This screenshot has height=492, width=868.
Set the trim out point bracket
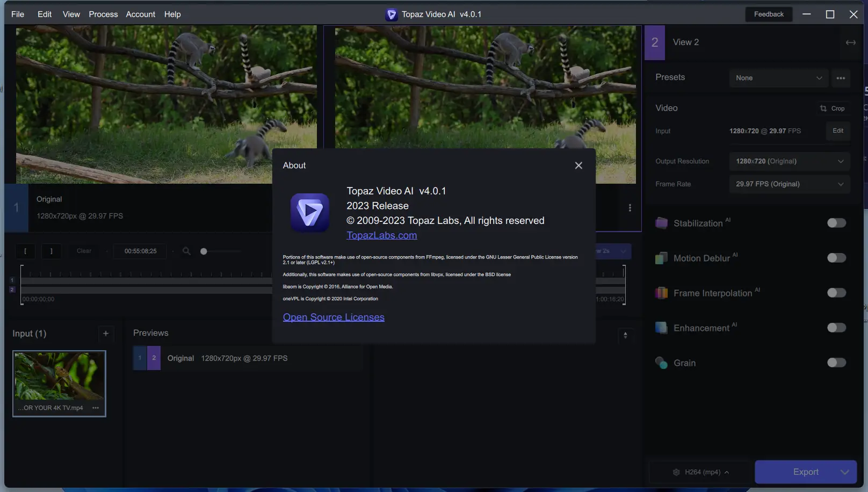(x=52, y=251)
